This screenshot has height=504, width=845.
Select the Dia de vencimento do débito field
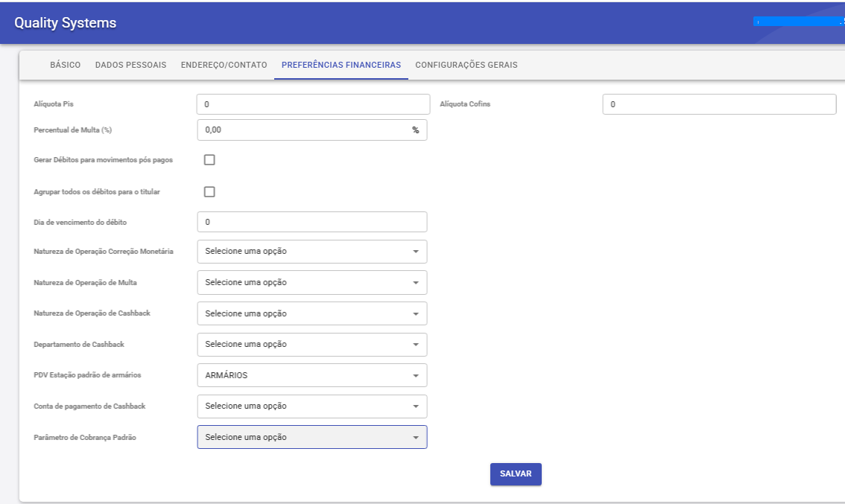click(x=311, y=222)
